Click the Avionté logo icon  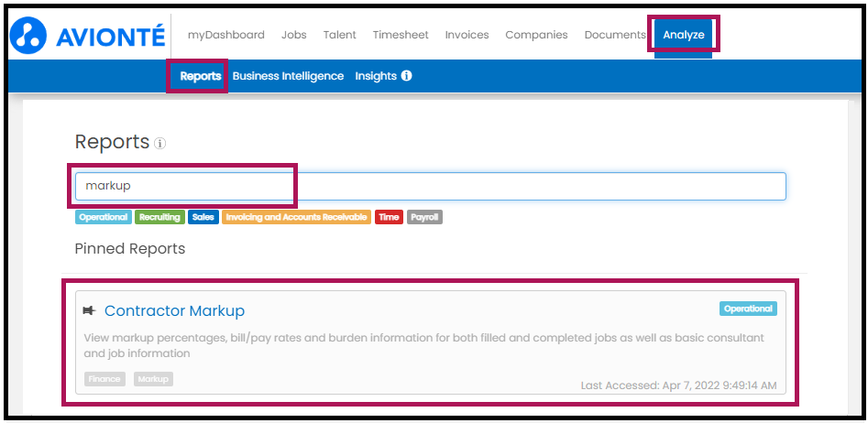click(28, 35)
